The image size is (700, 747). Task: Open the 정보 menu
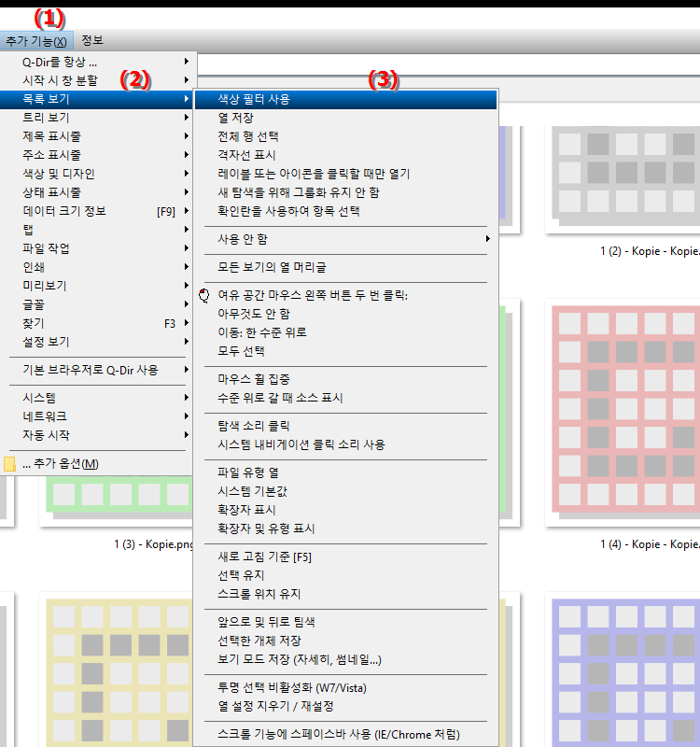click(x=91, y=40)
